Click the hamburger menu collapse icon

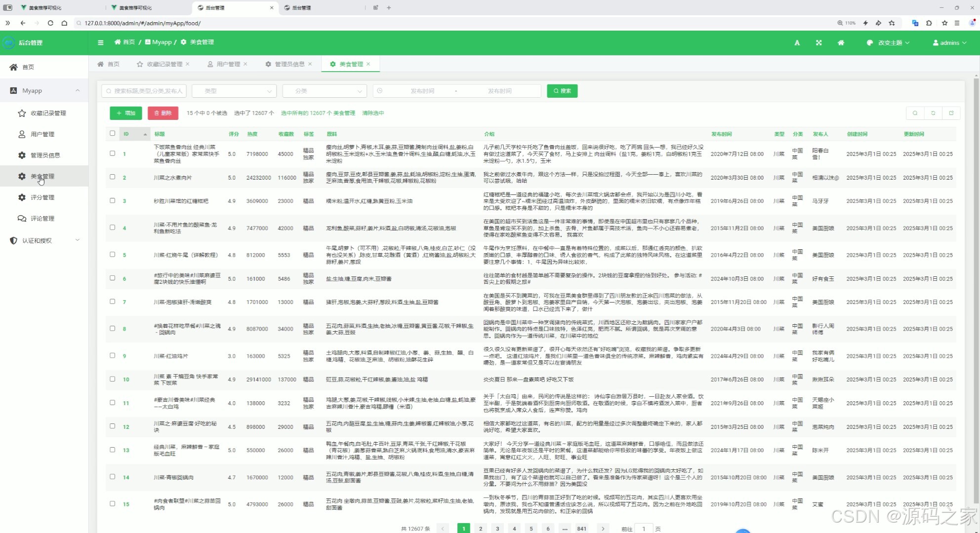tap(101, 42)
